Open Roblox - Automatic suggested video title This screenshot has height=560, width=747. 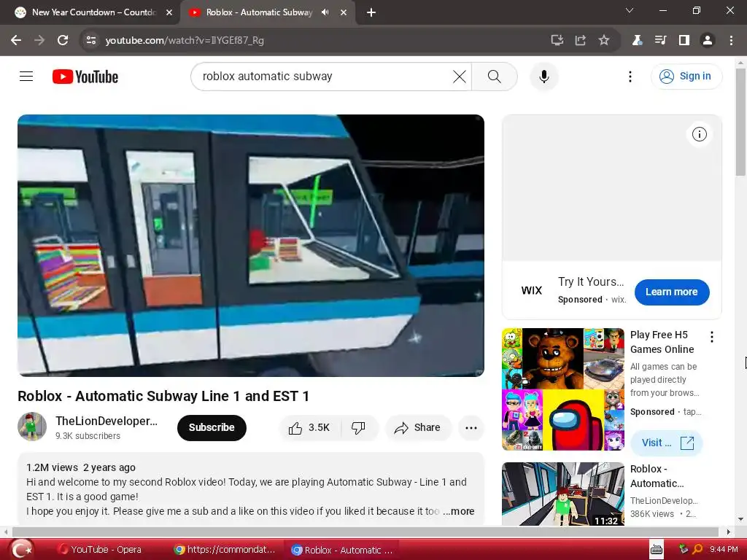pyautogui.click(x=657, y=476)
